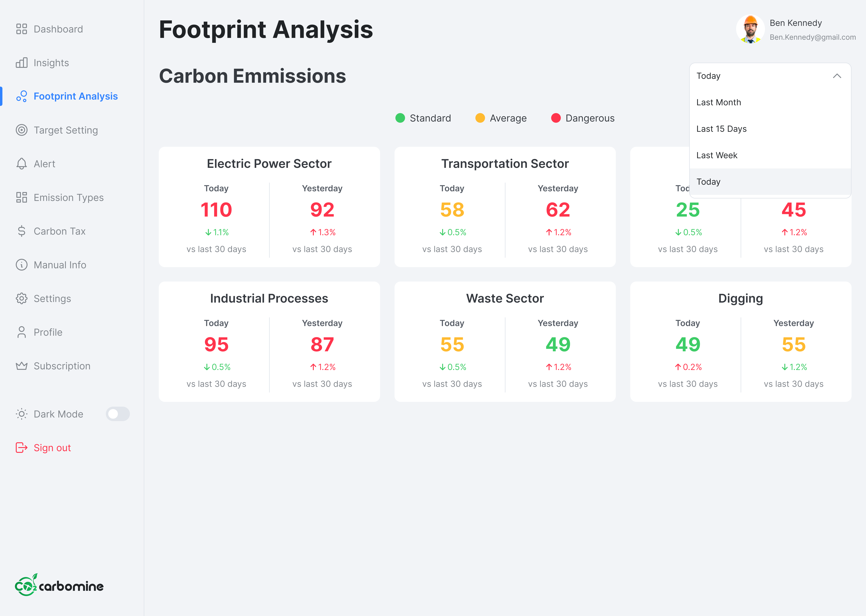Toggle the Dark Mode switch
This screenshot has width=866, height=616.
click(x=118, y=414)
